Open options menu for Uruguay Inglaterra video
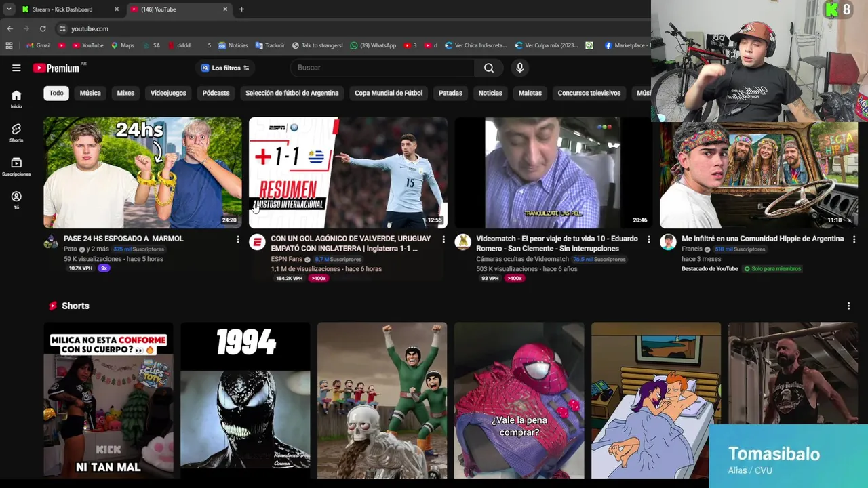 click(443, 239)
